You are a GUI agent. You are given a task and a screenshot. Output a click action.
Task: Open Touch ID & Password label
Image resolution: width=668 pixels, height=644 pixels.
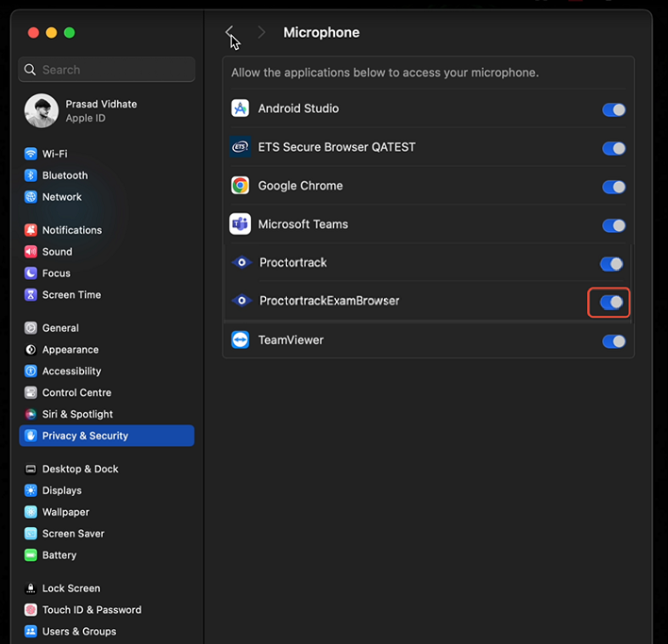(92, 610)
